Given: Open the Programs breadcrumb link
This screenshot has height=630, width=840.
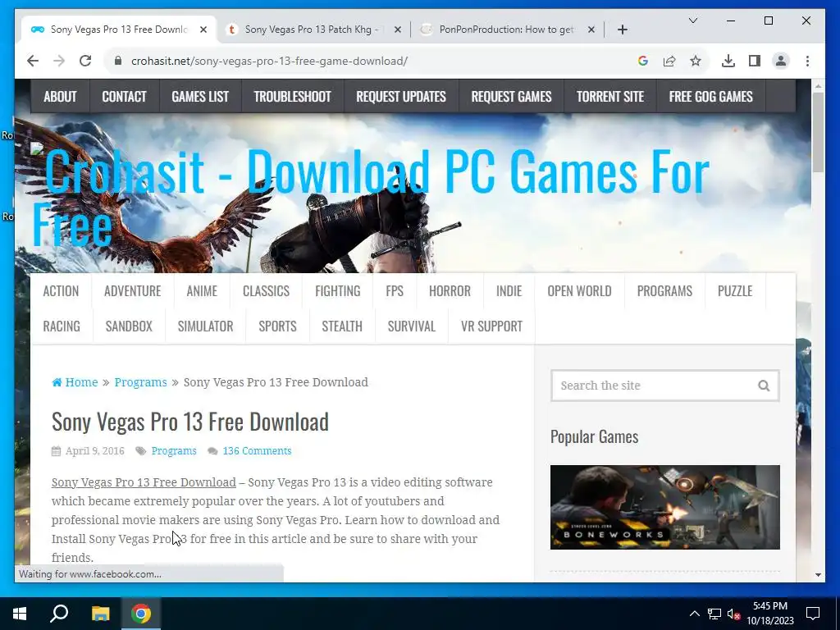Looking at the screenshot, I should pyautogui.click(x=140, y=382).
